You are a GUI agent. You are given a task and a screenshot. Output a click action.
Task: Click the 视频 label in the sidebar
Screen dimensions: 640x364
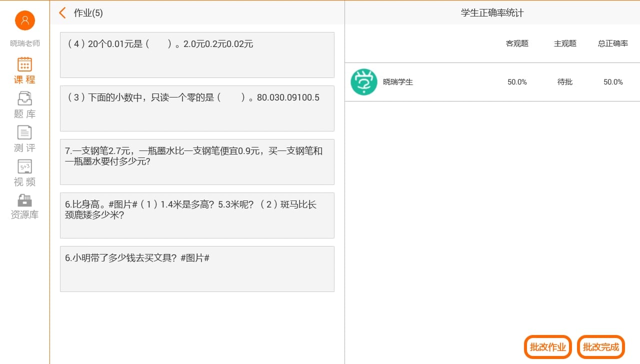(24, 182)
